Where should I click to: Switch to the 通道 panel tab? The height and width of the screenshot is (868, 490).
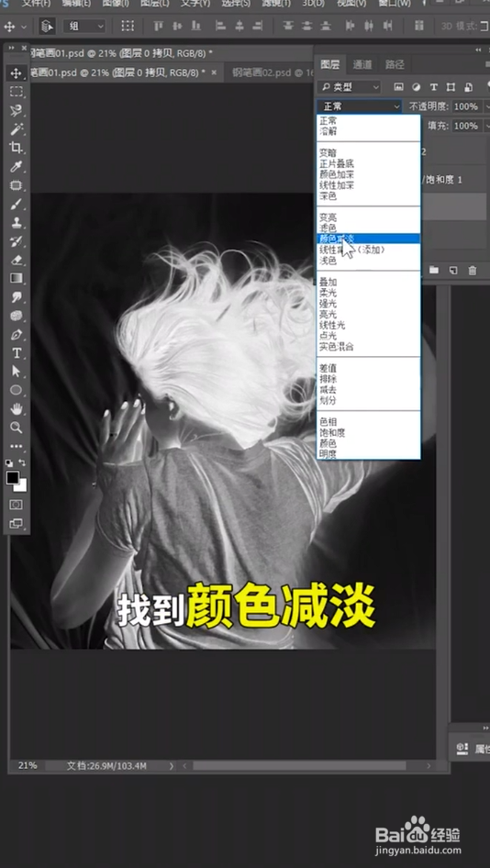362,65
